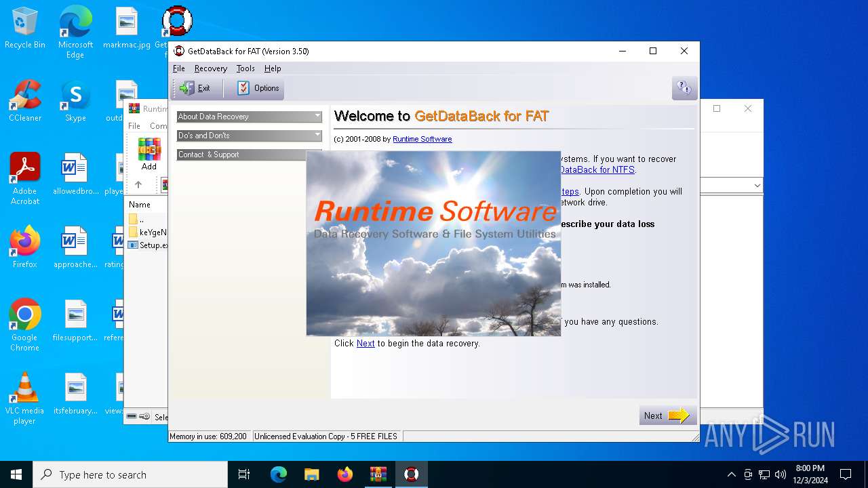Viewport: 868px width, 488px height.
Task: Open the File menu in WinRAR window
Action: point(134,126)
